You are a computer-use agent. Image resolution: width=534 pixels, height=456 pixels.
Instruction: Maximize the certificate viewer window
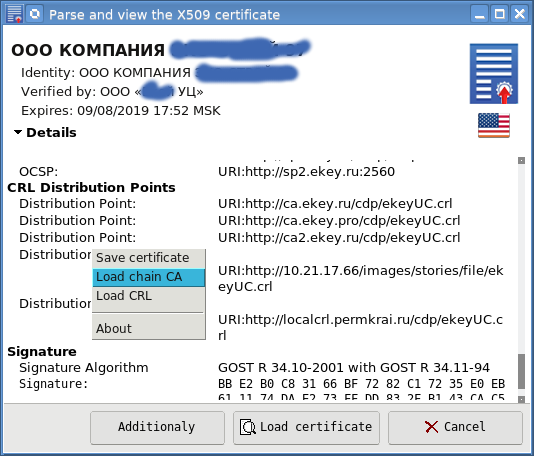(500, 14)
